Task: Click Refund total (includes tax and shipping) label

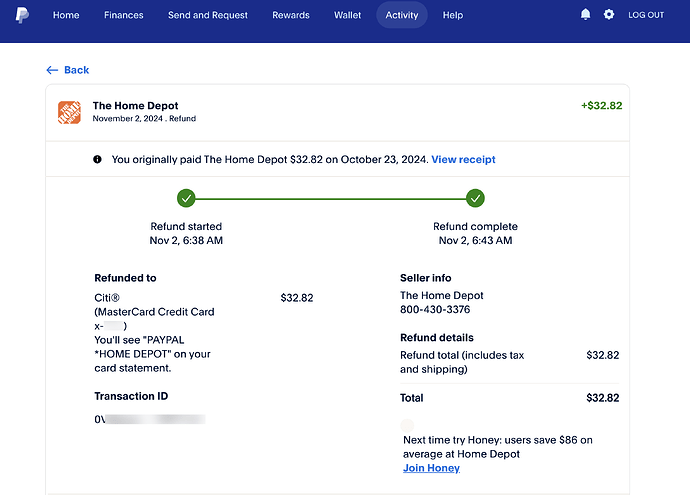Action: click(x=462, y=362)
